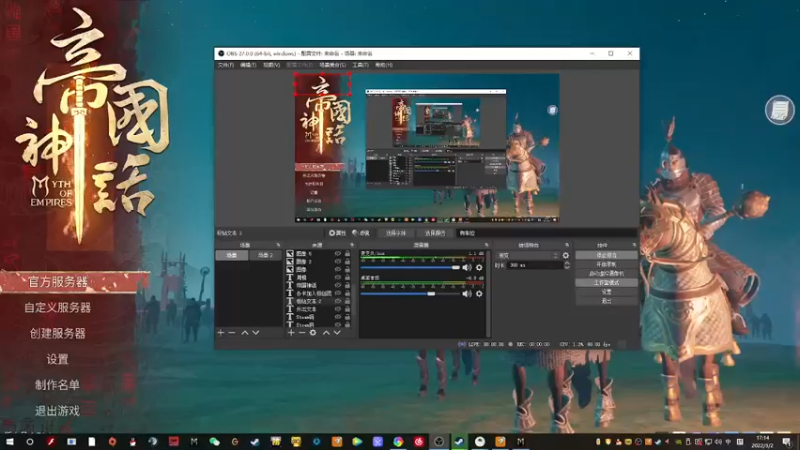
Task: Click the 选择颜色 button
Action: [435, 233]
